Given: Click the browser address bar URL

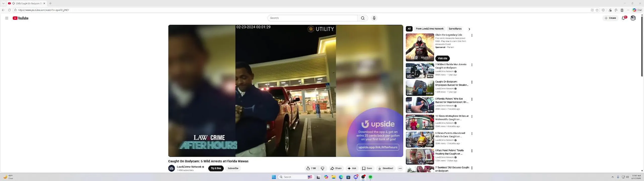Looking at the screenshot, I should 43,10.
